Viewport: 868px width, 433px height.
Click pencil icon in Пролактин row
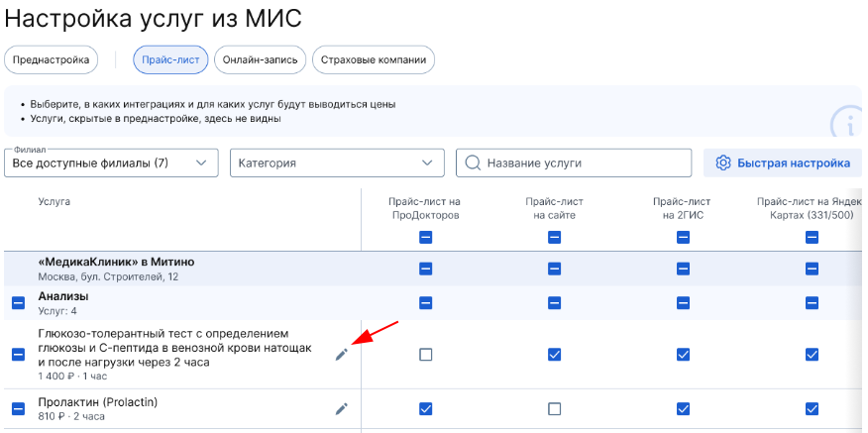[342, 408]
